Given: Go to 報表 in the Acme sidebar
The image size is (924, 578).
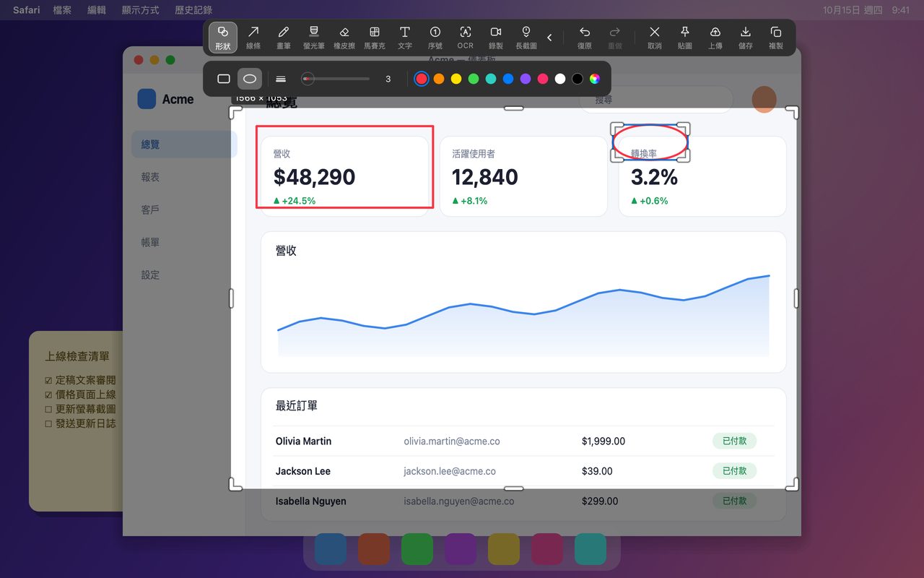Looking at the screenshot, I should [x=184, y=177].
